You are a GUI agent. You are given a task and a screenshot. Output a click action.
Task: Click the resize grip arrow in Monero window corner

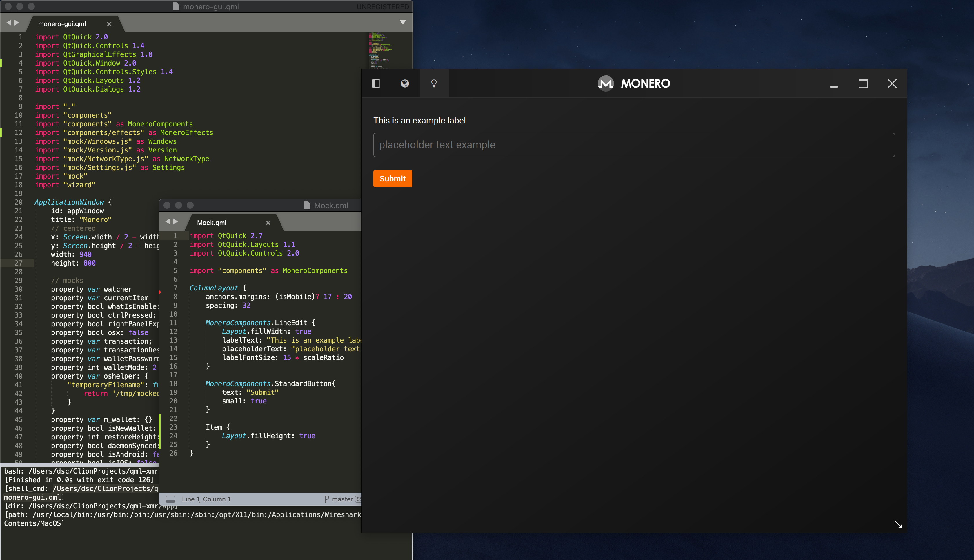898,524
